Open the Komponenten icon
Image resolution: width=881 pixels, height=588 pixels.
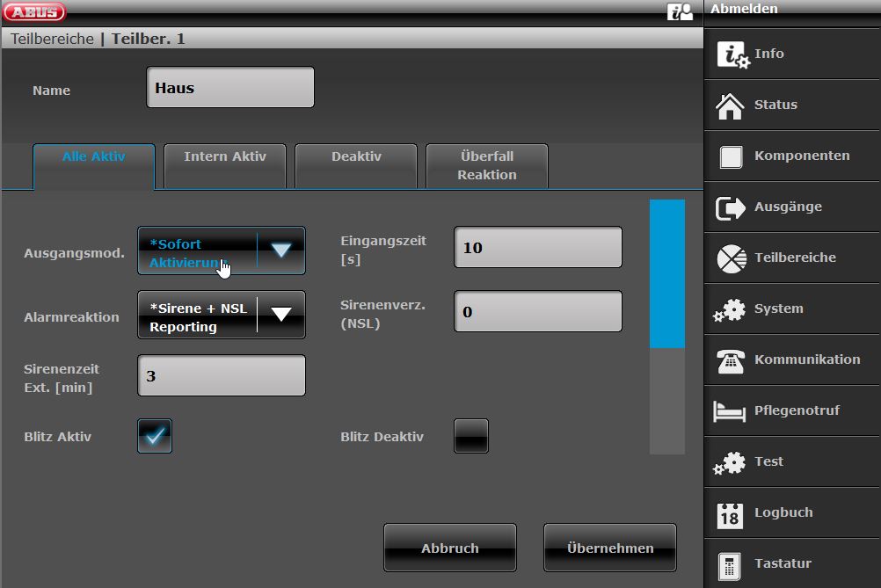pyautogui.click(x=731, y=156)
